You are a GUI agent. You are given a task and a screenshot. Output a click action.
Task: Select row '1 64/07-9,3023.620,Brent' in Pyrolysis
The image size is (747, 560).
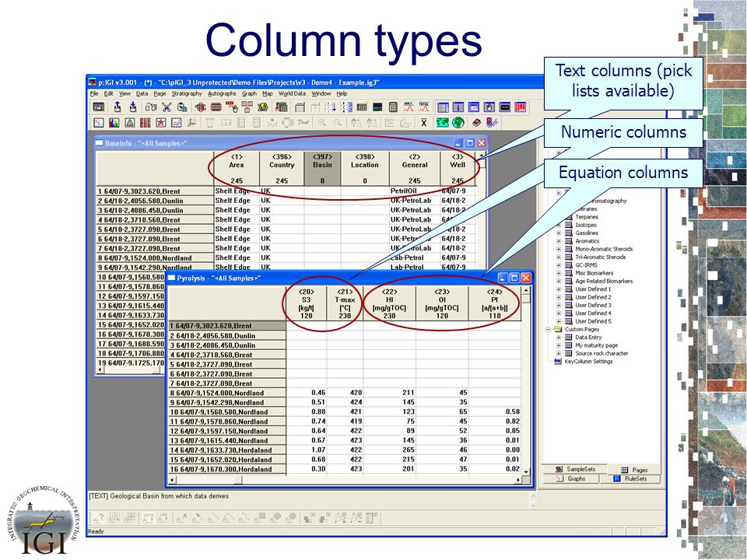pyautogui.click(x=227, y=326)
